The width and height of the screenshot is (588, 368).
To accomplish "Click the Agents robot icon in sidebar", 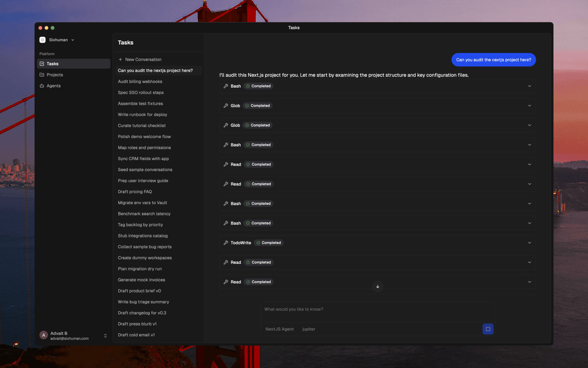I will coord(42,86).
